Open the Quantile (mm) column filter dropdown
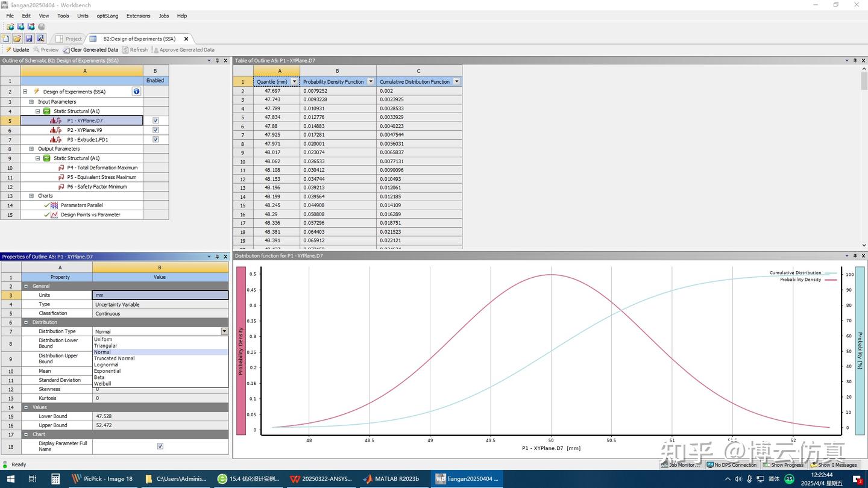 (294, 81)
